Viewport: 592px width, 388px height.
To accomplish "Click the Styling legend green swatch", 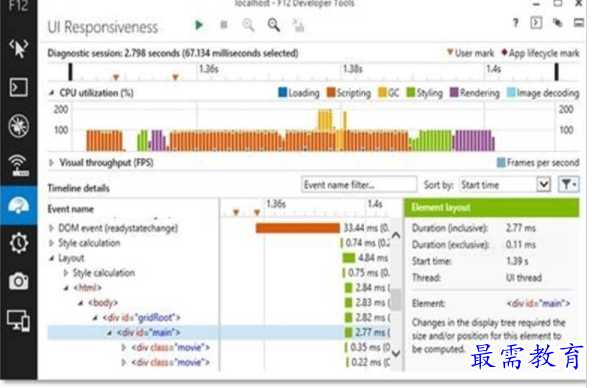I will [x=410, y=92].
